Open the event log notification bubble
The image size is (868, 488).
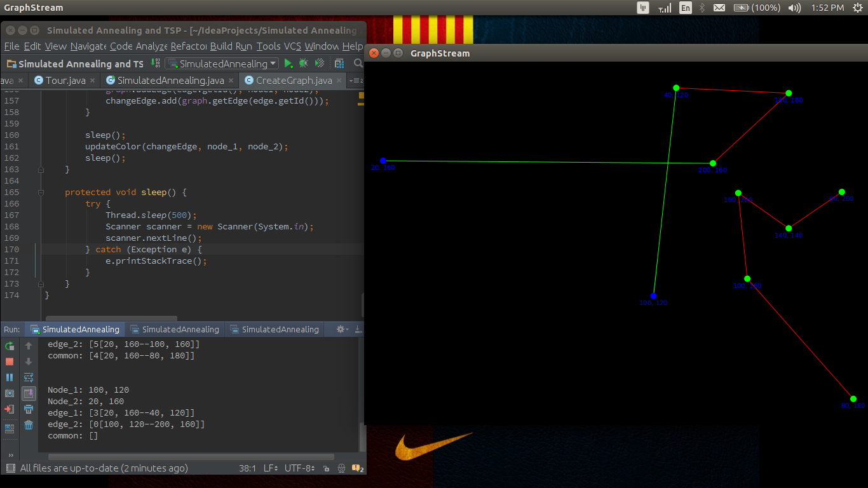pyautogui.click(x=358, y=469)
